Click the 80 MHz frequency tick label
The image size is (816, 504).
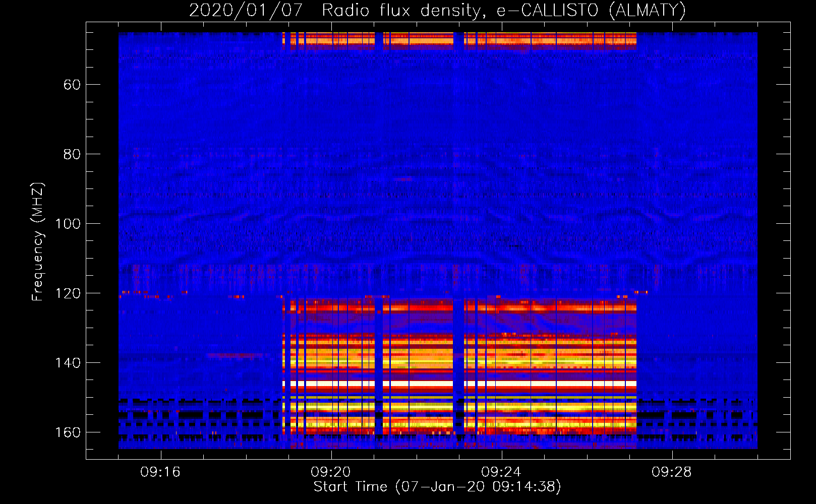[x=72, y=154]
